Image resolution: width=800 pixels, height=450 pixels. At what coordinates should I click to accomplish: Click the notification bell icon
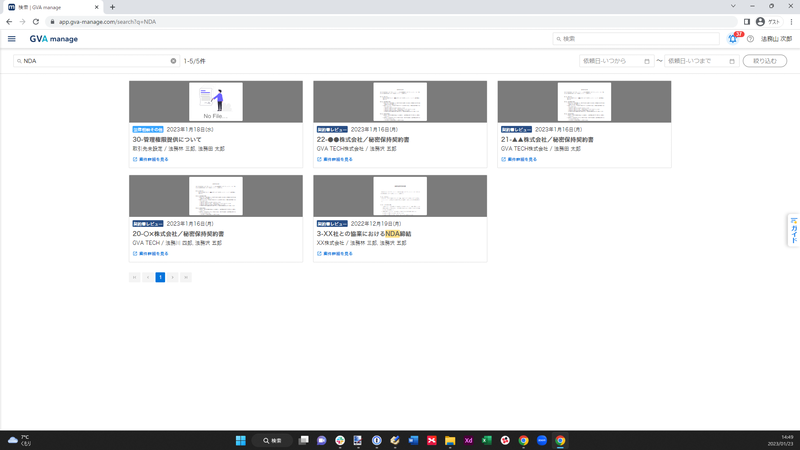point(733,39)
